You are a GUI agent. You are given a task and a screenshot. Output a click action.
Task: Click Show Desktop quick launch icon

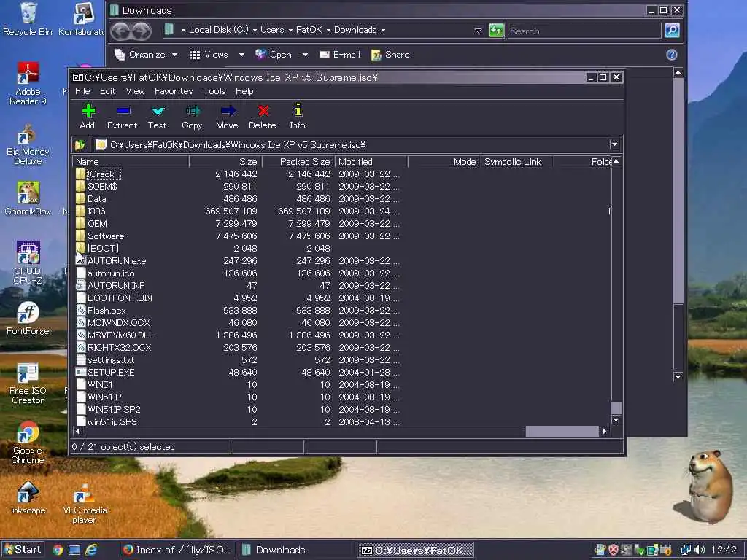pyautogui.click(x=74, y=550)
